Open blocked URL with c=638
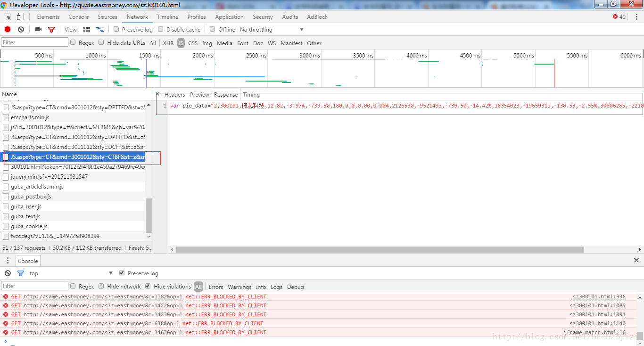Screen dimensions: 644x346 [101, 323]
